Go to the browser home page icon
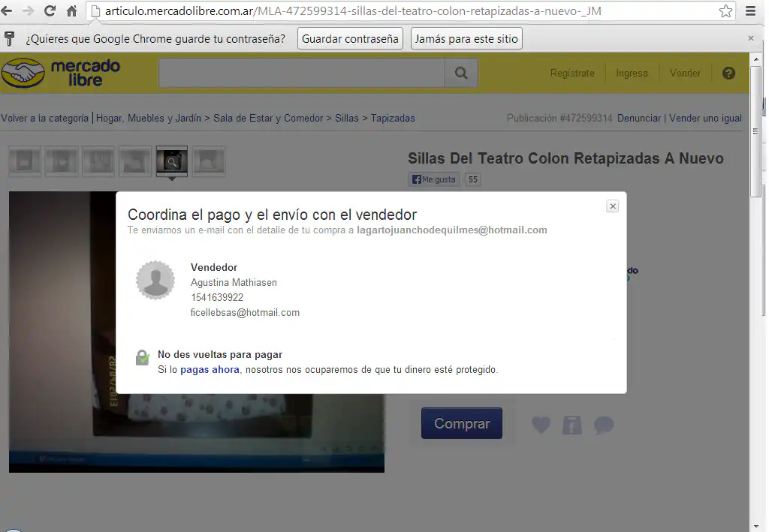769x532 pixels. point(72,11)
